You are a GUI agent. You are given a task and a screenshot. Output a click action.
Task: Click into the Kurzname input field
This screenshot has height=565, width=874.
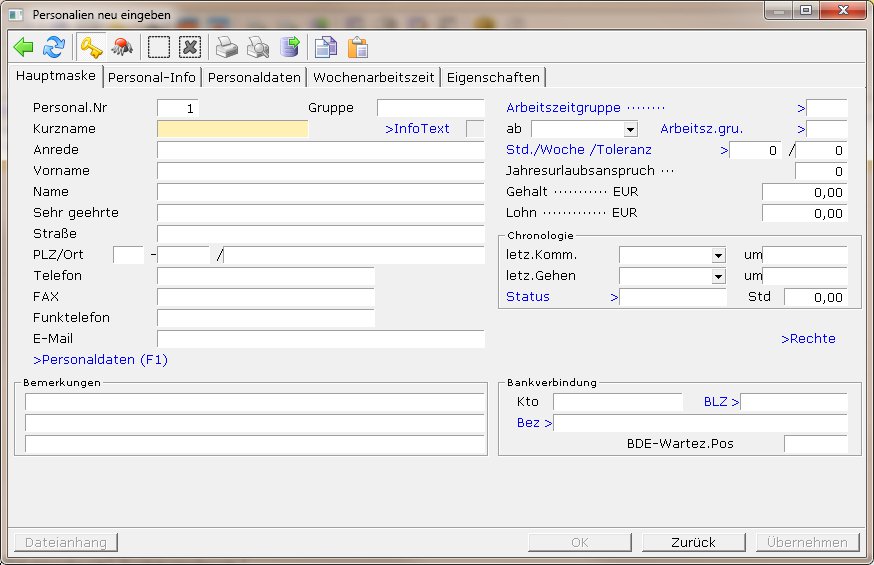pos(232,129)
